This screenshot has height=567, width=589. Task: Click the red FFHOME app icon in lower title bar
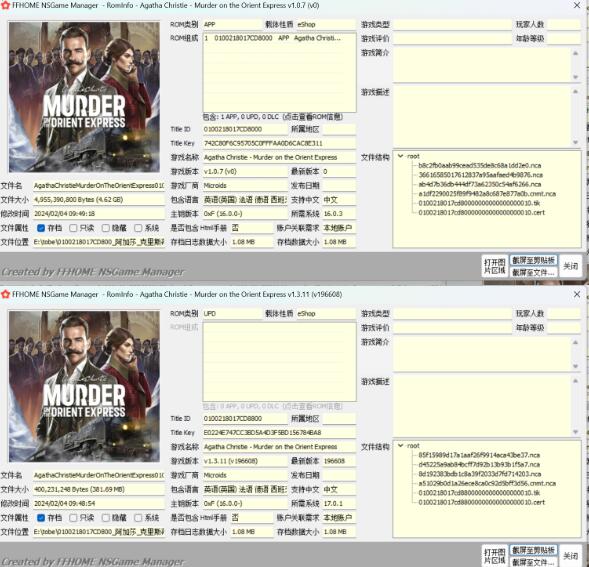click(x=5, y=294)
